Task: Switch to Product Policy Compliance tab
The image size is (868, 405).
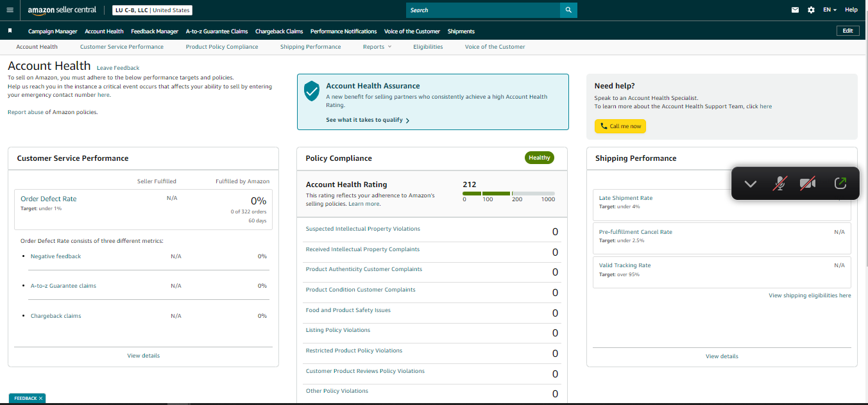Action: click(x=222, y=47)
